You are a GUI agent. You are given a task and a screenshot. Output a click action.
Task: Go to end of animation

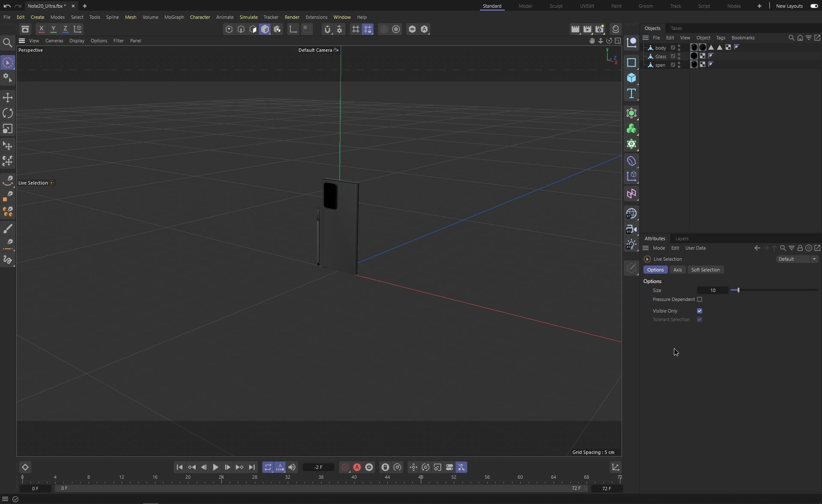coord(252,467)
